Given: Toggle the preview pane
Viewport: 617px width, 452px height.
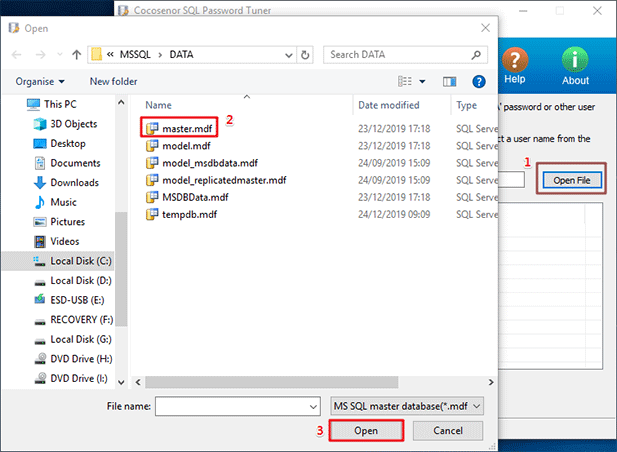Looking at the screenshot, I should point(449,81).
